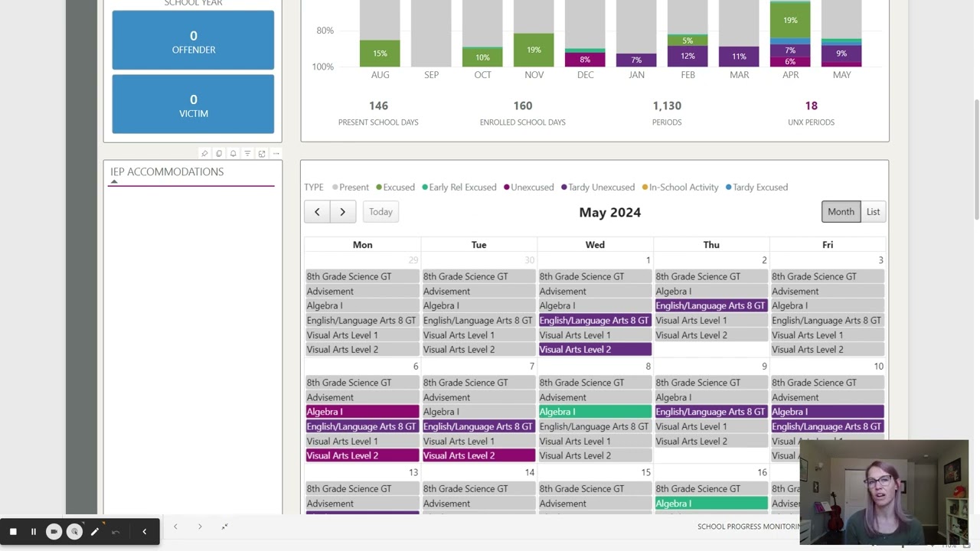Pause the screen recording
Viewport: 980px width, 551px height.
(x=34, y=531)
